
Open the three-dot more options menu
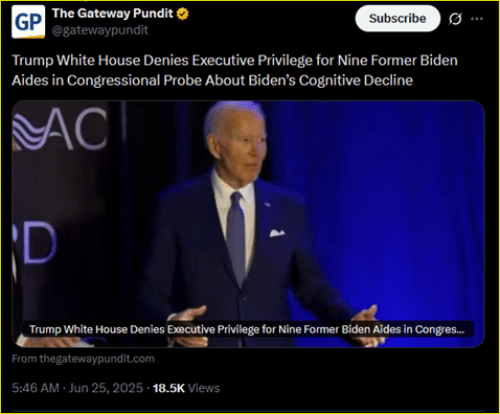pos(477,19)
